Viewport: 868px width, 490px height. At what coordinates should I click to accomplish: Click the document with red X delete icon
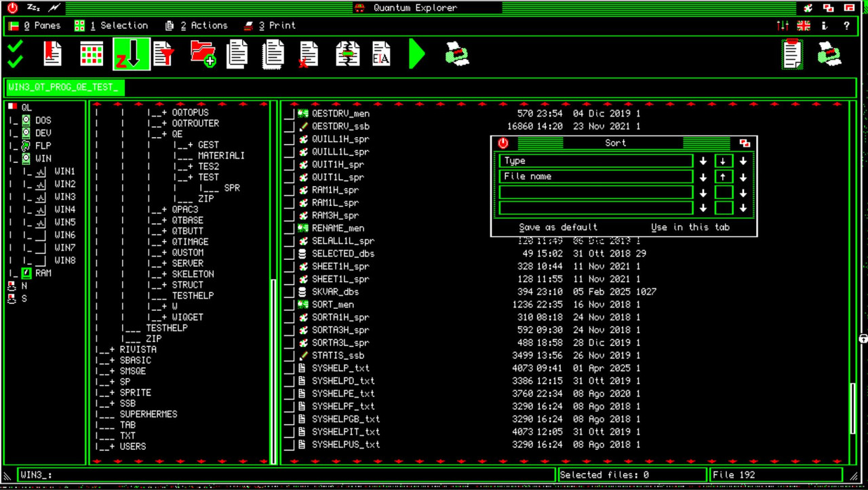309,54
